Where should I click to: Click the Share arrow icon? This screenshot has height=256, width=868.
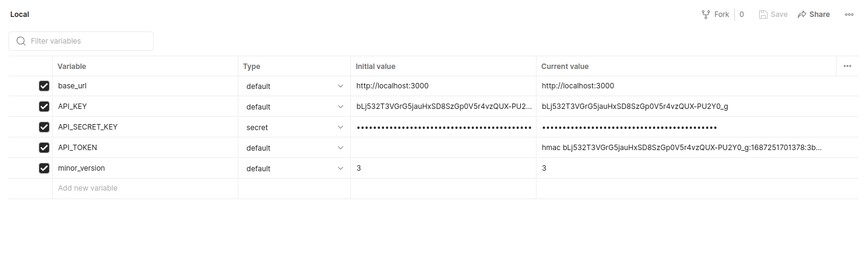[802, 15]
